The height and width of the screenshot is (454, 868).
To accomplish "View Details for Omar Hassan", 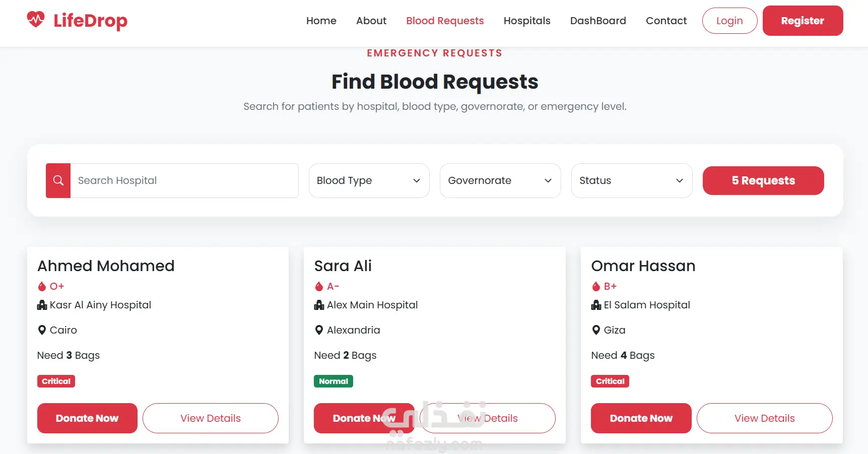I will click(x=764, y=418).
